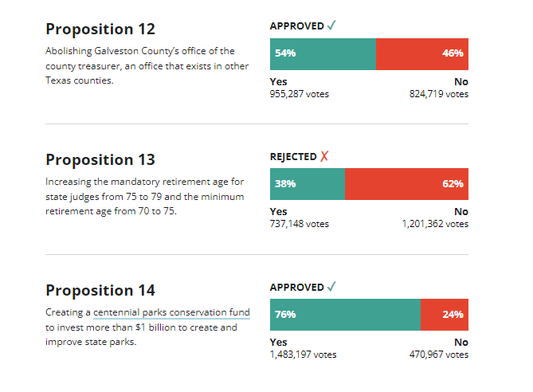Image resolution: width=533 pixels, height=392 pixels.
Task: Click the 824,719 votes No count
Action: (439, 94)
